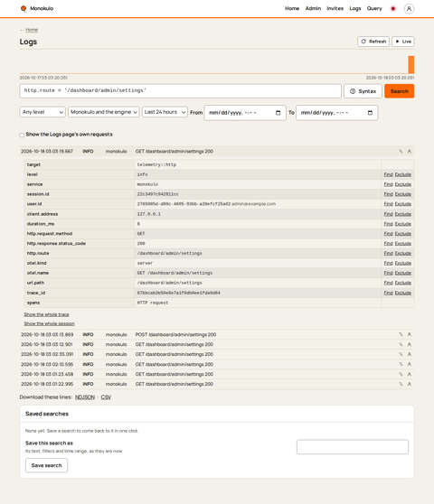Click the A icon on the expanded 03:03:19 row
The height and width of the screenshot is (504, 434).
[x=410, y=152]
